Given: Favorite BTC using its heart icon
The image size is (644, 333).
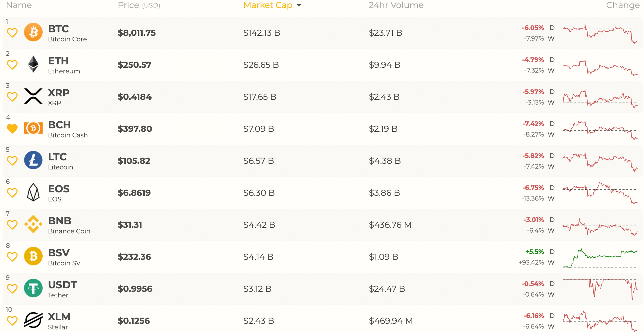Looking at the screenshot, I should [x=12, y=33].
